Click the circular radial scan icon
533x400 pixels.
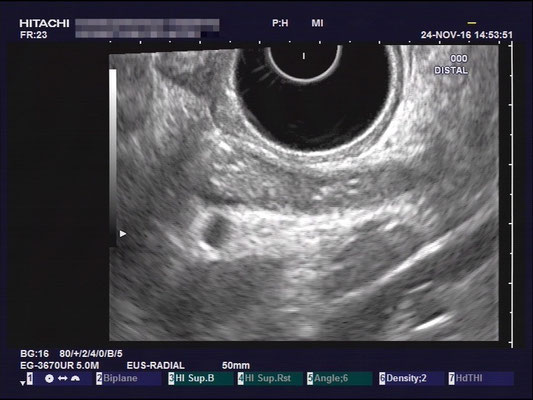coord(49,379)
